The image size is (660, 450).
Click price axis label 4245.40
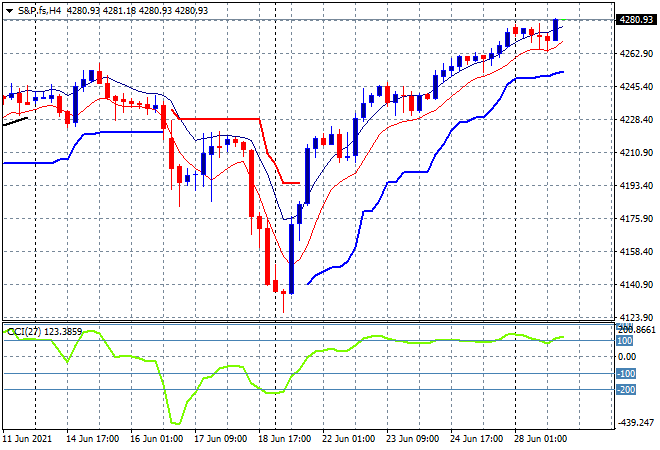pyautogui.click(x=636, y=86)
